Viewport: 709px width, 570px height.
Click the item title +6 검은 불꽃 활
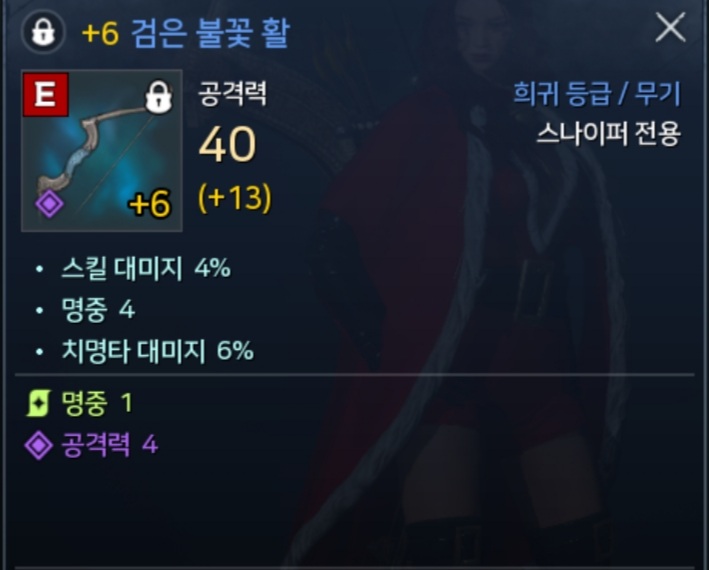point(186,33)
